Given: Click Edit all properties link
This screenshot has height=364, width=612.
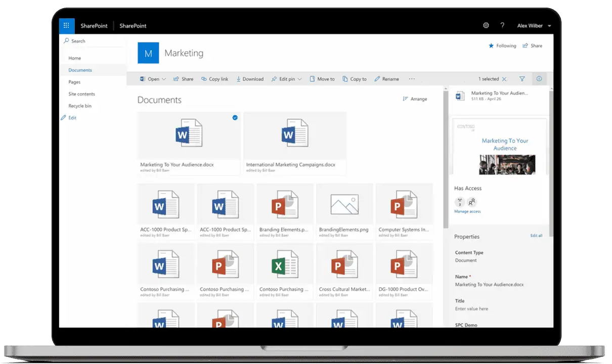Looking at the screenshot, I should [x=536, y=236].
